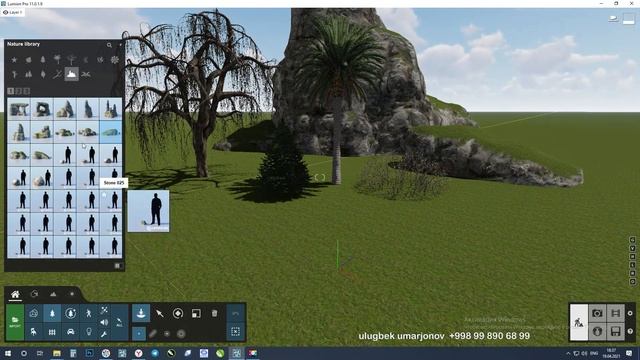This screenshot has height=360, width=640.
Task: Show hidden system tray icons
Action: [568, 353]
